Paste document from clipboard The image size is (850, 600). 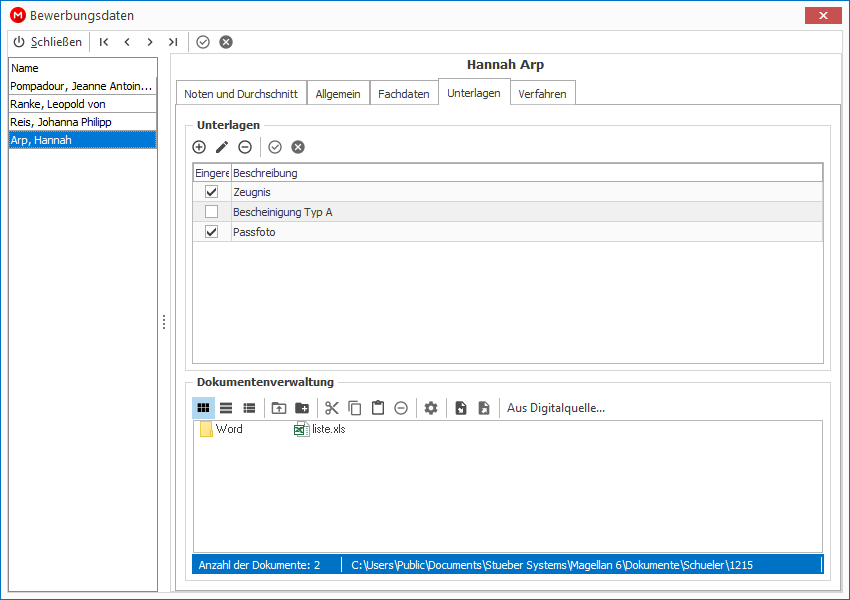(378, 408)
